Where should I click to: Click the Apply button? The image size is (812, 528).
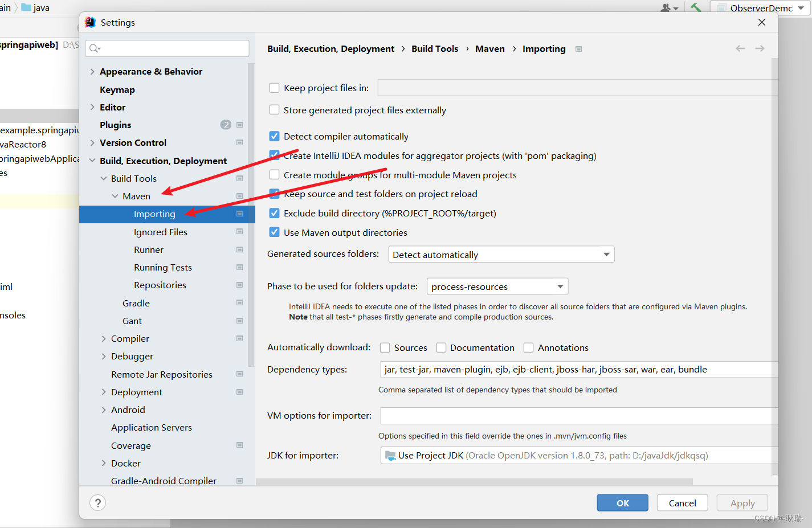(x=742, y=503)
